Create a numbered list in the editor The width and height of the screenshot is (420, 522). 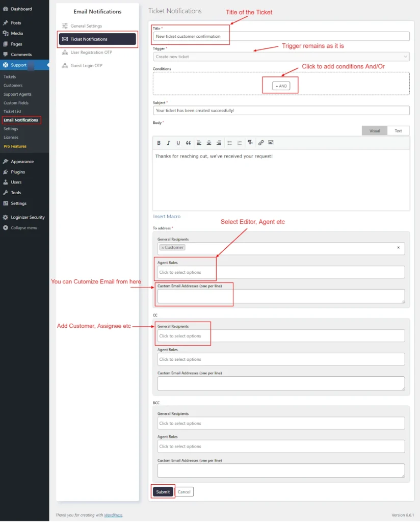coord(239,143)
